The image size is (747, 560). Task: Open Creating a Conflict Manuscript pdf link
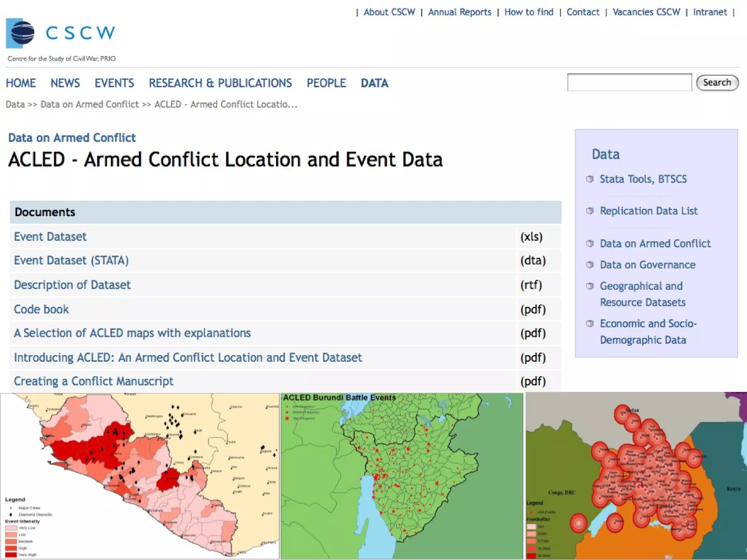[x=93, y=381]
